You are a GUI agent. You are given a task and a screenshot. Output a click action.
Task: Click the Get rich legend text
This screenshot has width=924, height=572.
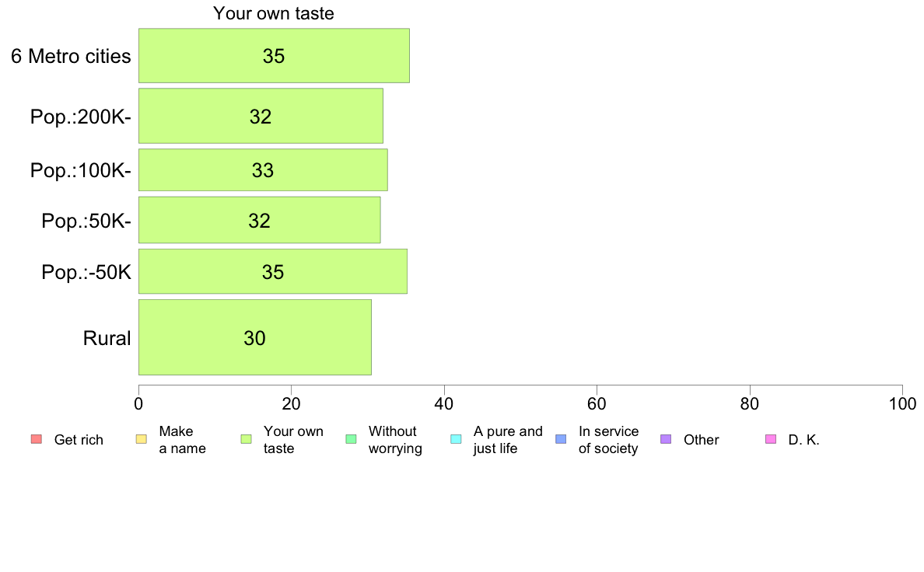click(79, 440)
